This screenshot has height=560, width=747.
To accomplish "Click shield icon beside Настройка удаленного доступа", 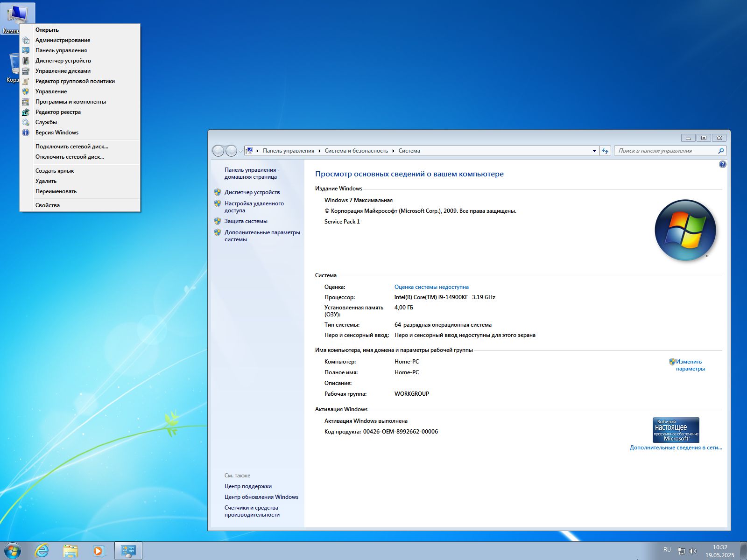I will (x=218, y=203).
